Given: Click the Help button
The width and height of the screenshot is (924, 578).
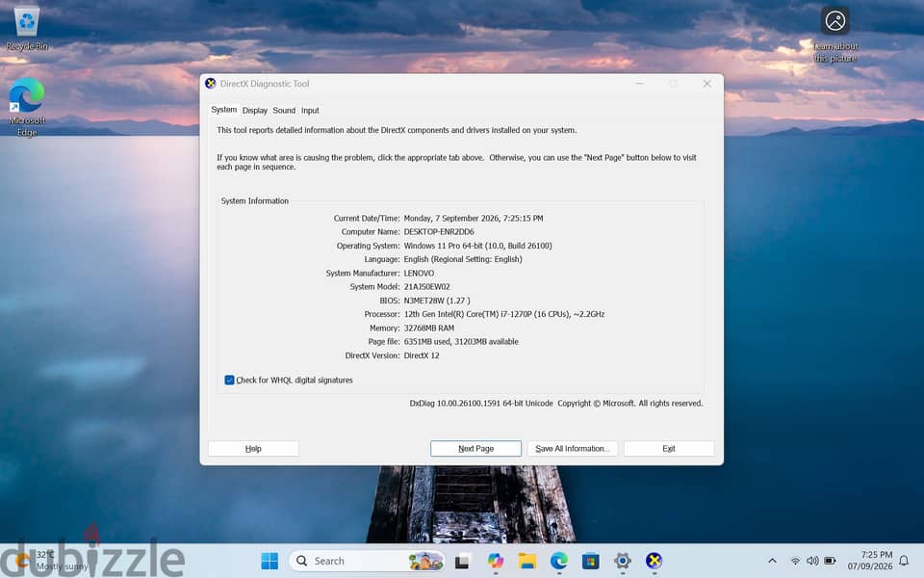Looking at the screenshot, I should (253, 449).
